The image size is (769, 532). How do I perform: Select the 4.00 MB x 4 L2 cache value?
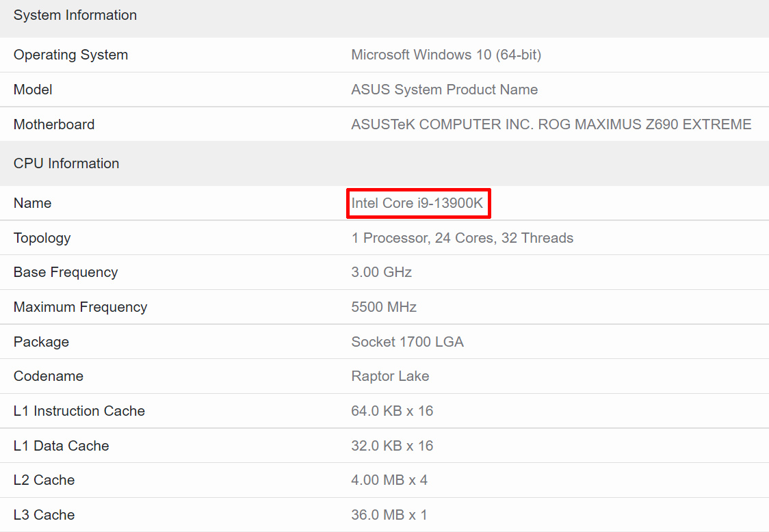click(x=389, y=480)
